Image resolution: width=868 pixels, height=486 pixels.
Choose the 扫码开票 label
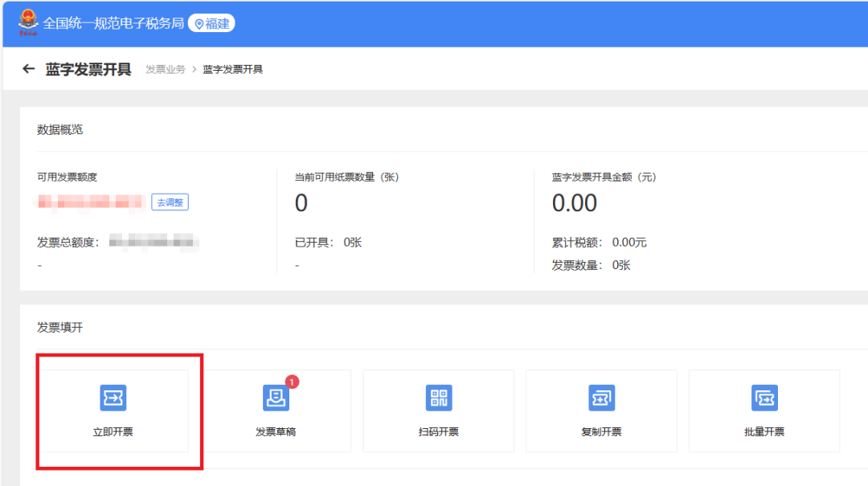(439, 432)
